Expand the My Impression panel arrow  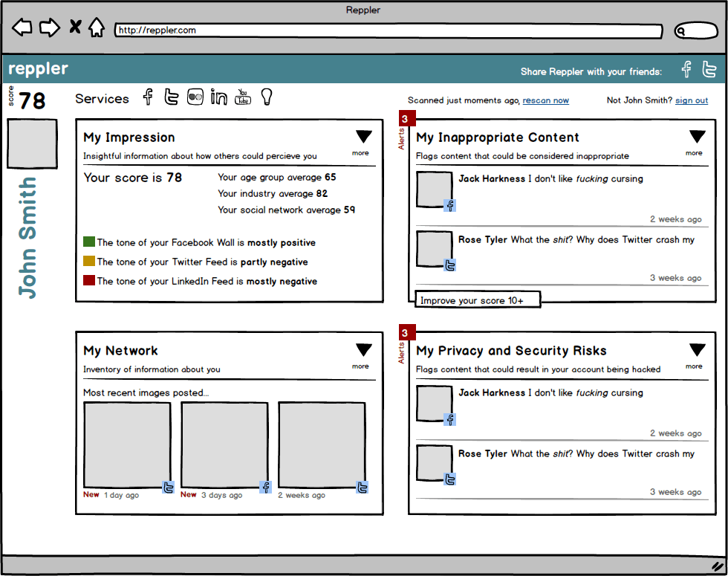363,137
